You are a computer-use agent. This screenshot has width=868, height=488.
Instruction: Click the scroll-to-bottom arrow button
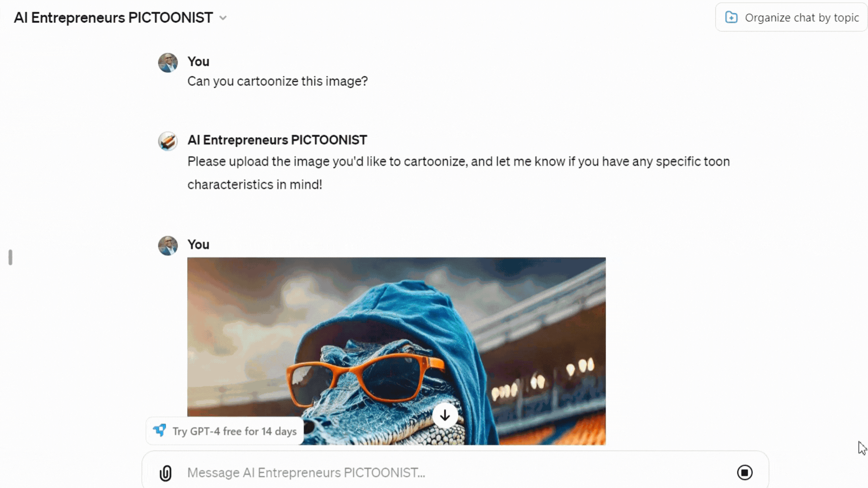pos(445,415)
